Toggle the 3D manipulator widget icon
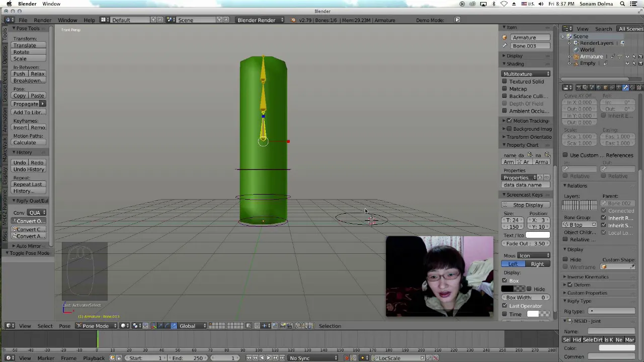The width and height of the screenshot is (644, 362). pos(154,326)
